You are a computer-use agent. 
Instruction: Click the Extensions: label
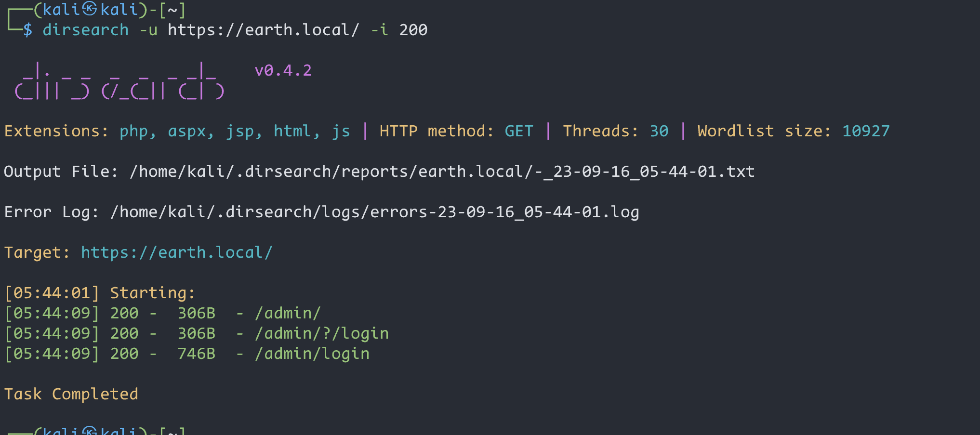click(x=57, y=131)
